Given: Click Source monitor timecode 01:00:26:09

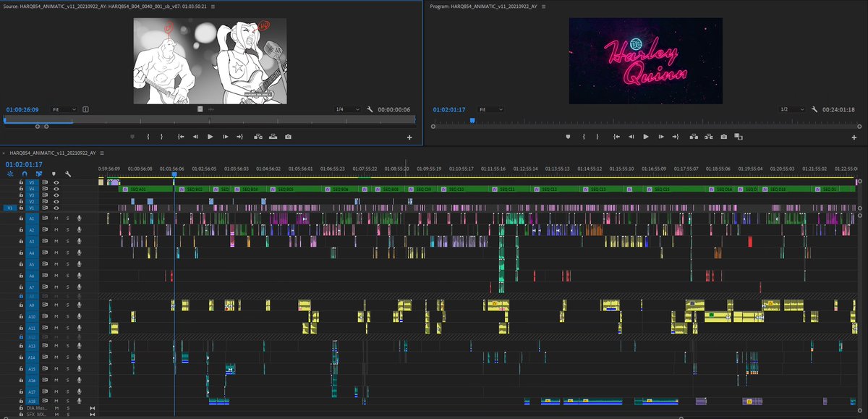Looking at the screenshot, I should click(x=22, y=109).
